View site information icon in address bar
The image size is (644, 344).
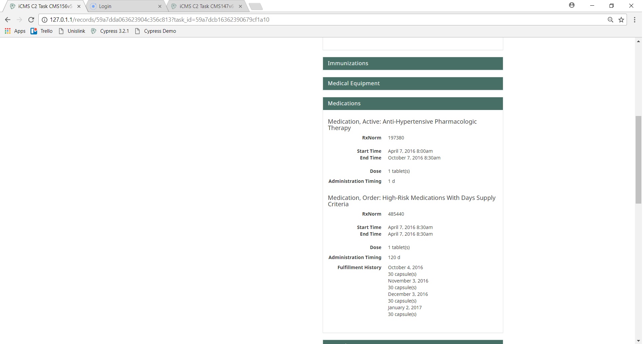[44, 20]
